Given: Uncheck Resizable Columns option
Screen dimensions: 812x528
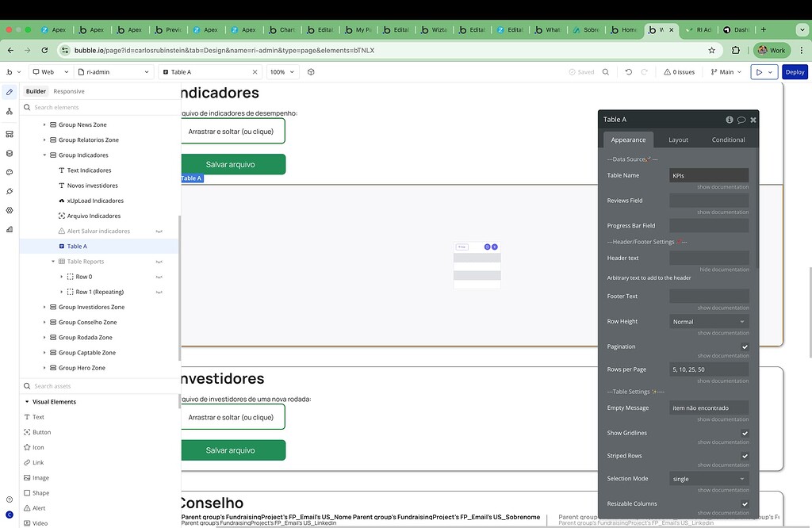Looking at the screenshot, I should [x=743, y=504].
